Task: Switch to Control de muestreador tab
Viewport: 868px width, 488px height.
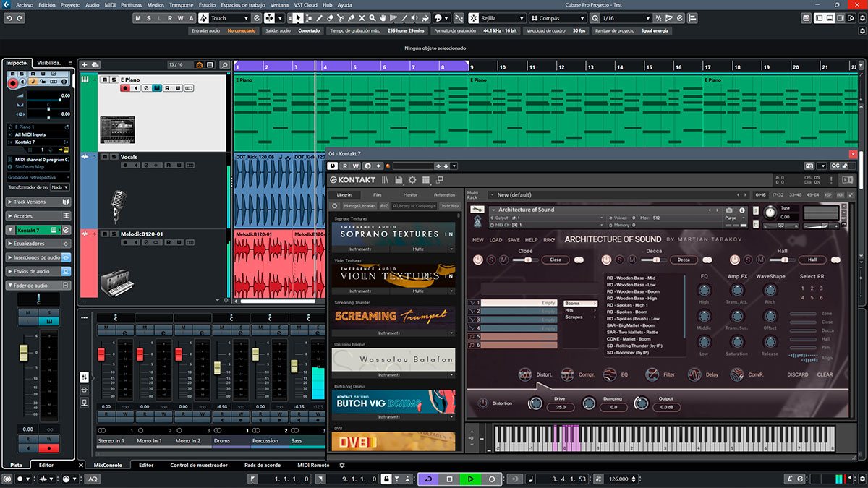Action: [x=199, y=465]
